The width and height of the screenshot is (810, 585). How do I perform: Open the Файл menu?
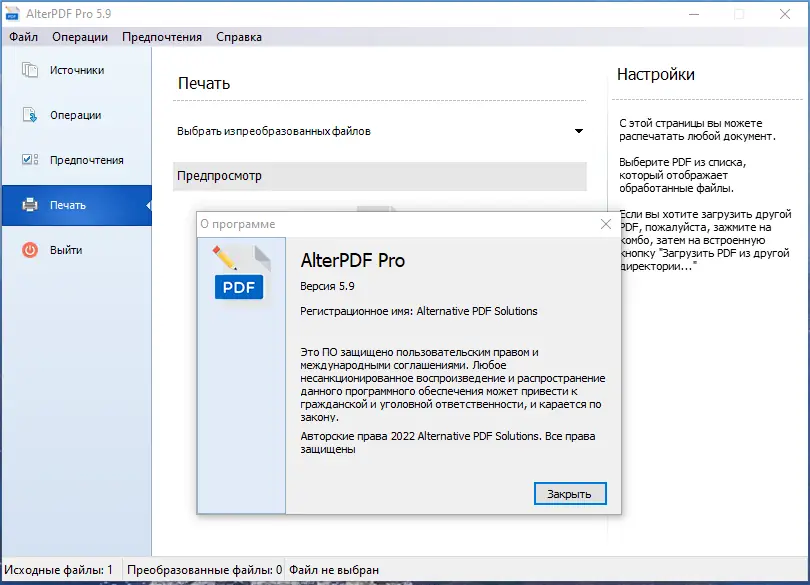coord(23,37)
